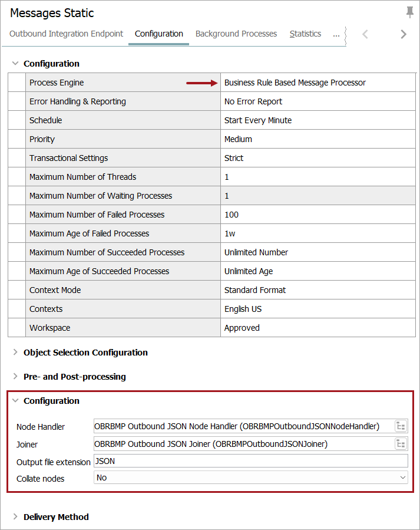
Task: Click the pin icon at top right
Action: tap(409, 12)
